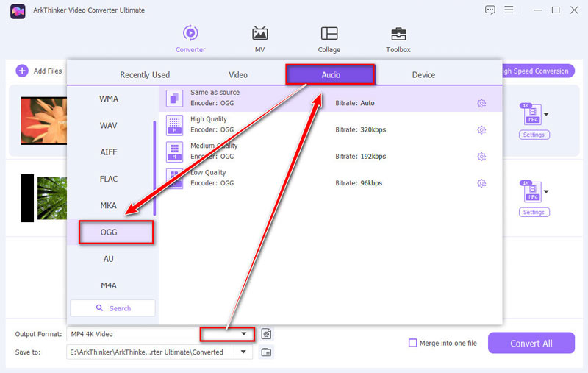Image resolution: width=588 pixels, height=373 pixels.
Task: Click the Medium Quality preset icon
Action: [x=174, y=152]
